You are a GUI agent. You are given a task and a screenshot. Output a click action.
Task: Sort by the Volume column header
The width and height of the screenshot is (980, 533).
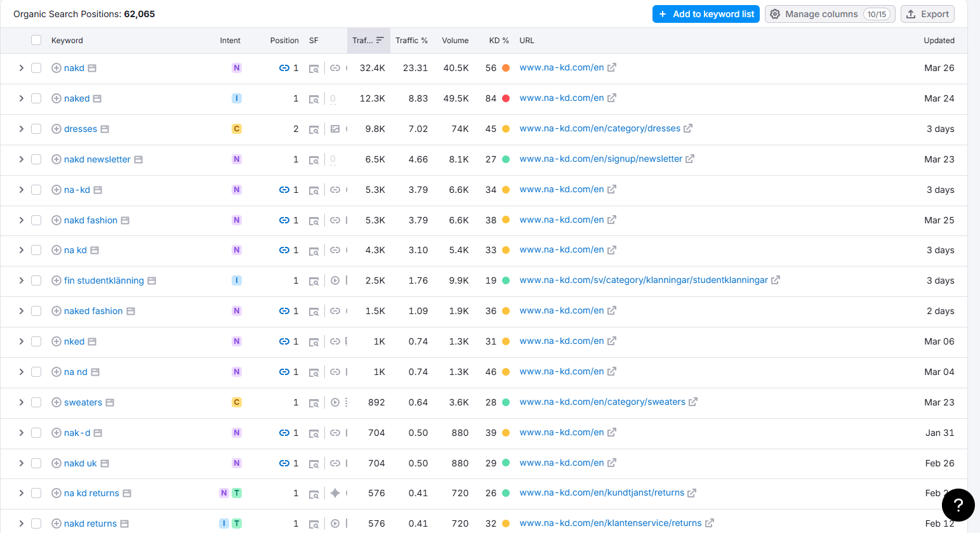tap(455, 41)
